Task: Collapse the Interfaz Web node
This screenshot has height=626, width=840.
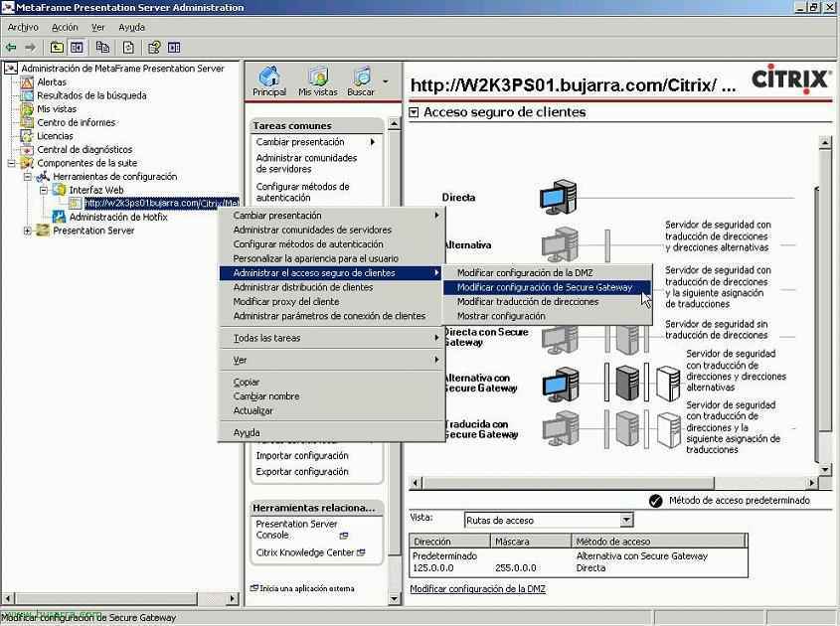Action: 44,190
